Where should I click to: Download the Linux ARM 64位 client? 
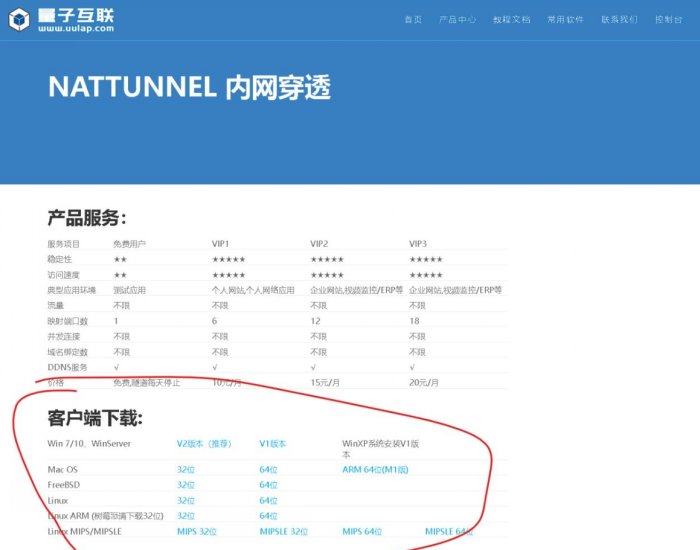pos(268,516)
